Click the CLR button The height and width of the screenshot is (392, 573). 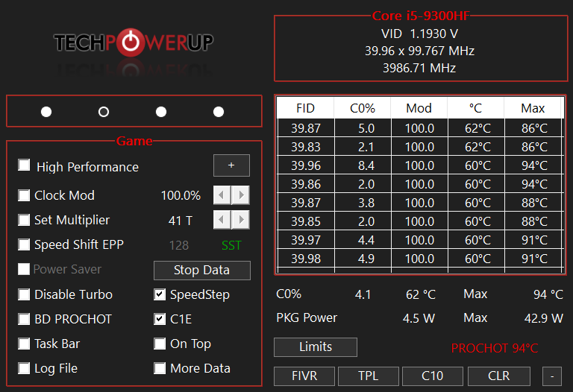point(499,376)
